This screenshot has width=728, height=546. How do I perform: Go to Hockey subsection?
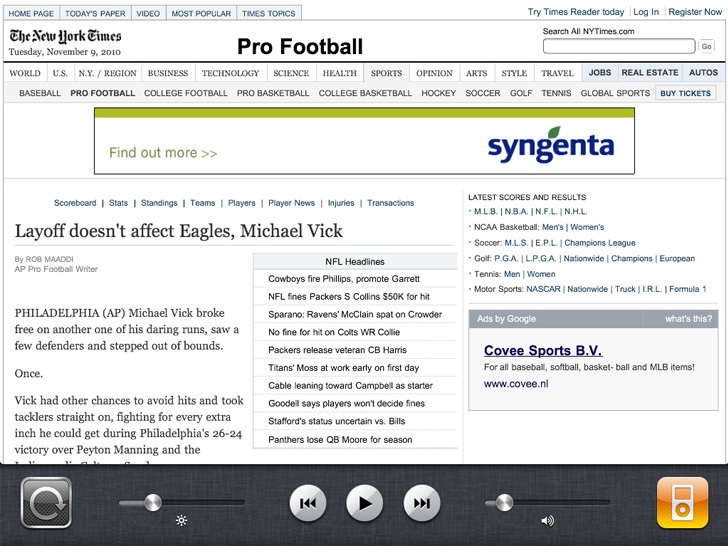pos(439,93)
